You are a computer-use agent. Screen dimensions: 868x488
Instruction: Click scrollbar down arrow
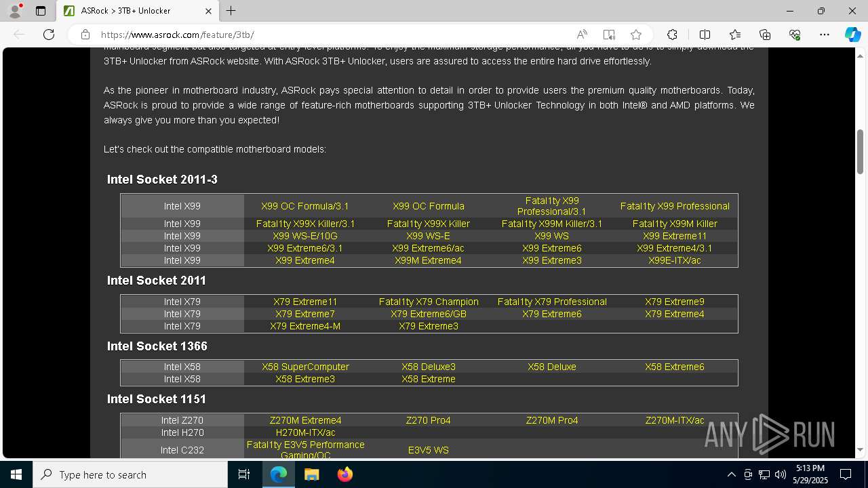tap(860, 450)
